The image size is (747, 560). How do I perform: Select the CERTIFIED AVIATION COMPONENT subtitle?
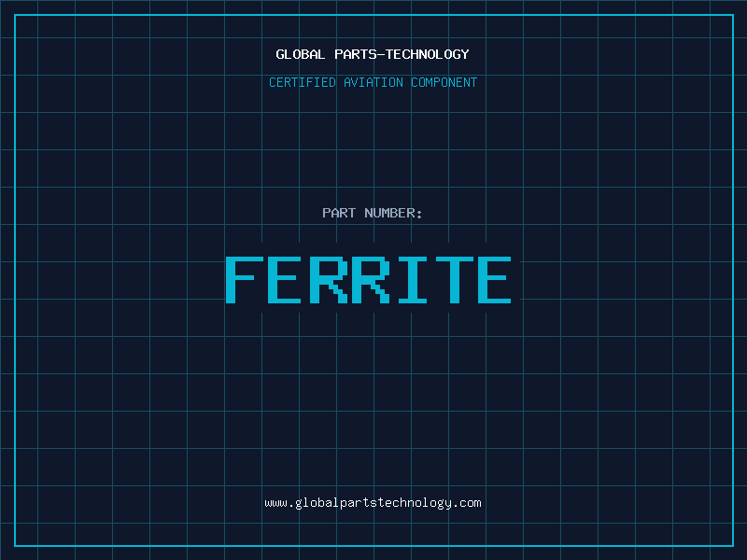pyautogui.click(x=373, y=82)
